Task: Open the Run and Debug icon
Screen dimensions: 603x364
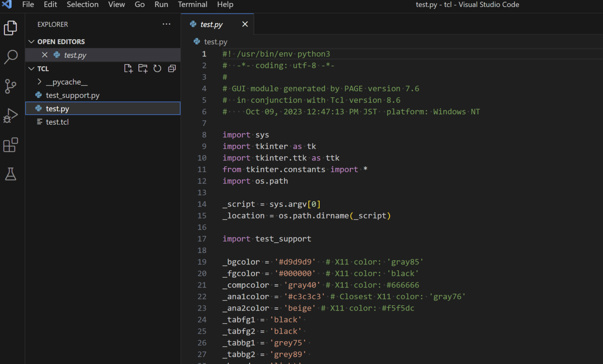Action: (x=11, y=115)
